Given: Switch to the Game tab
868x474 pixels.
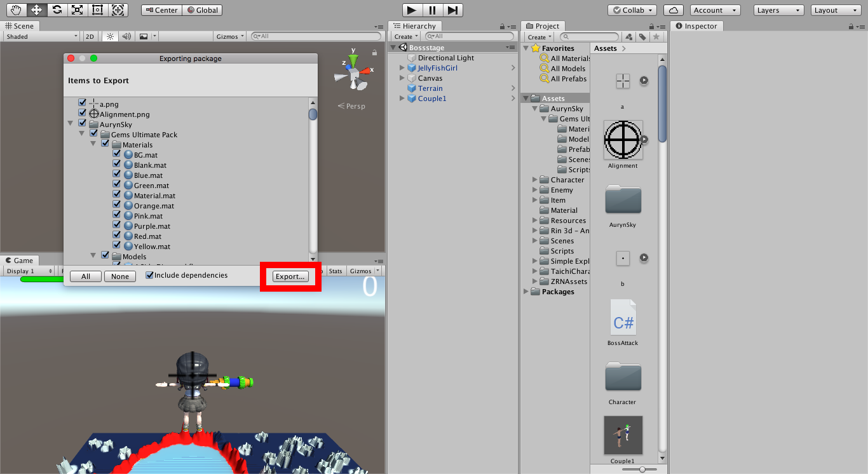Looking at the screenshot, I should pyautogui.click(x=19, y=261).
